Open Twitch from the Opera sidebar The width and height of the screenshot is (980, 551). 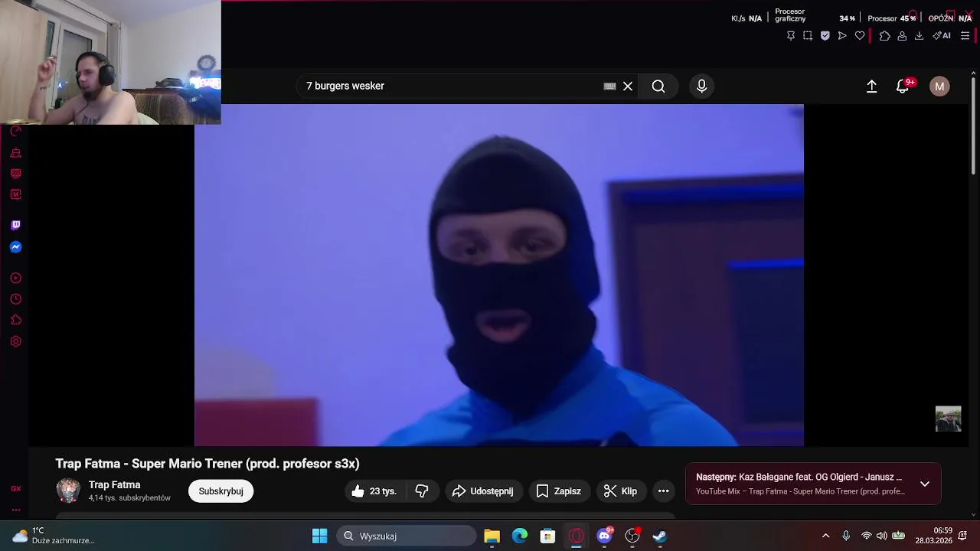coord(15,225)
